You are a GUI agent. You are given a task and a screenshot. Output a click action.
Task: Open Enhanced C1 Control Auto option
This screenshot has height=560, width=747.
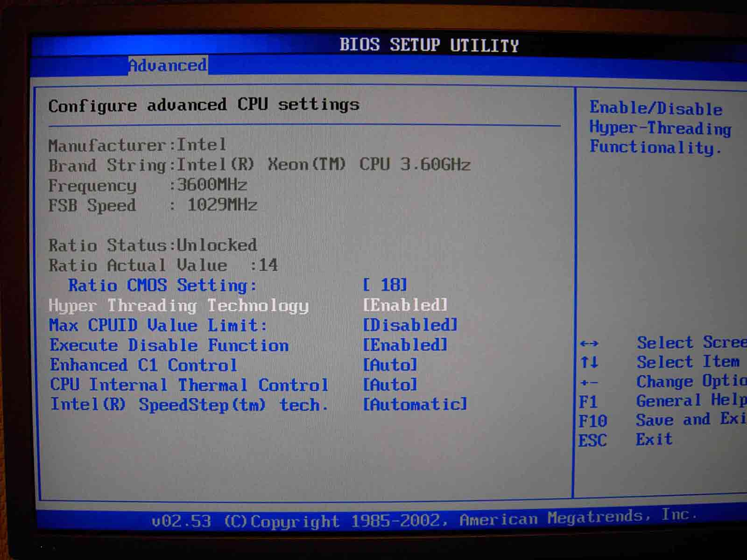[x=390, y=365]
